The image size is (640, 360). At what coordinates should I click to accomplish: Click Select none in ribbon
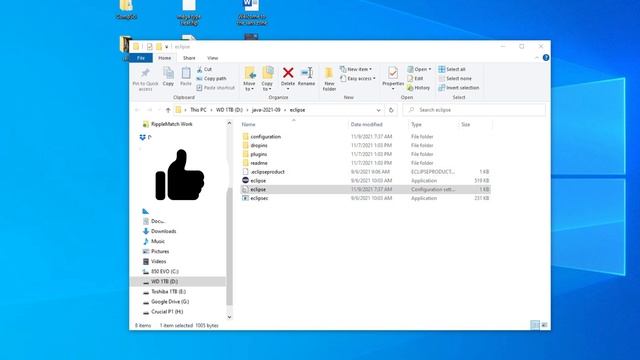click(455, 78)
